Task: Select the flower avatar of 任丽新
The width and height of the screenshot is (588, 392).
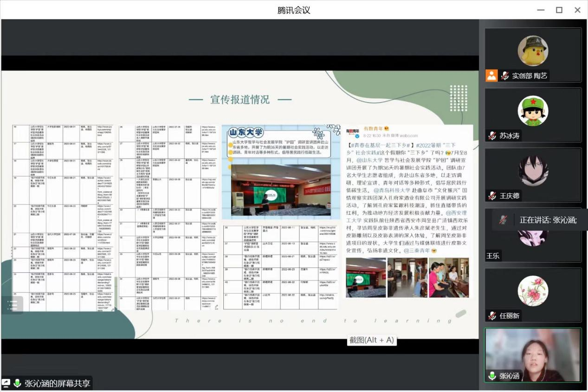Action: 533,291
